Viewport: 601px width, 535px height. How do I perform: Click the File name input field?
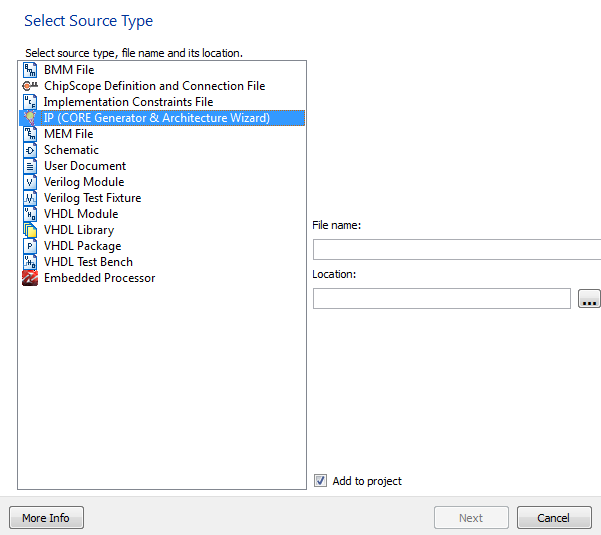(457, 250)
